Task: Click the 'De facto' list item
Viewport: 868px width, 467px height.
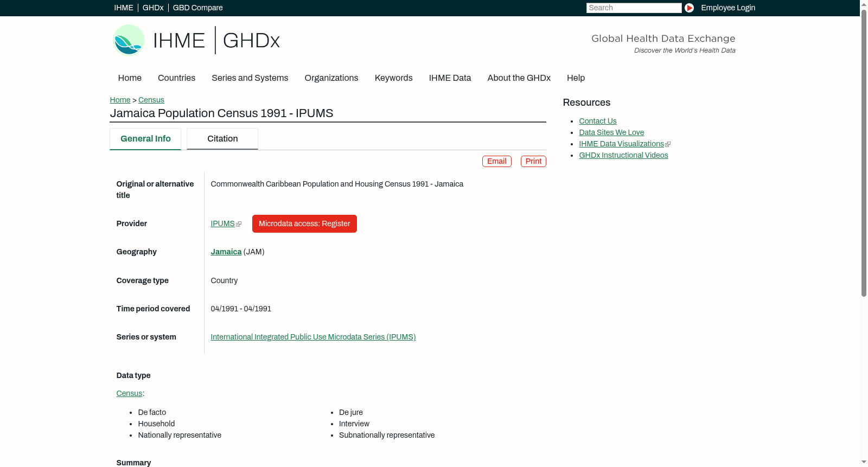Action: click(x=152, y=412)
